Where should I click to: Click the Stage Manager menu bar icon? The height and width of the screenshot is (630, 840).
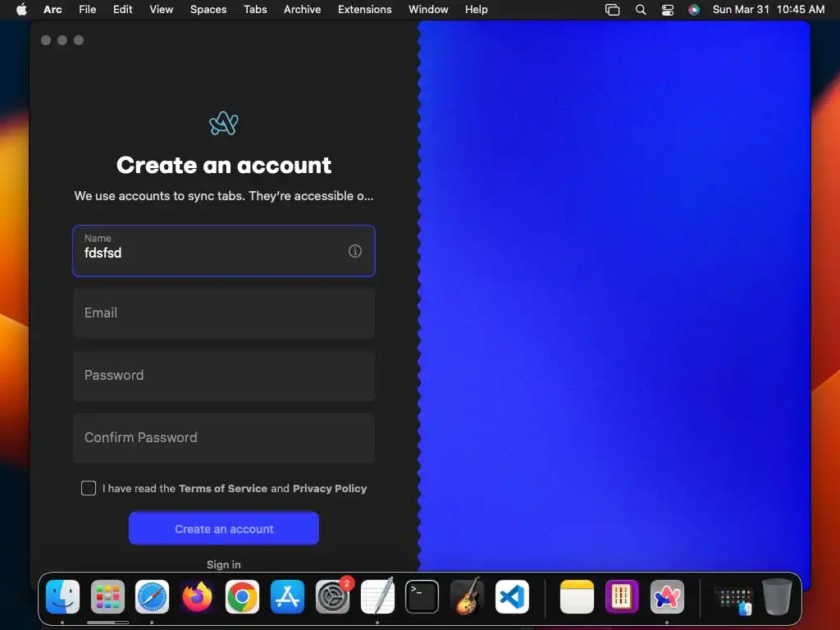(612, 10)
